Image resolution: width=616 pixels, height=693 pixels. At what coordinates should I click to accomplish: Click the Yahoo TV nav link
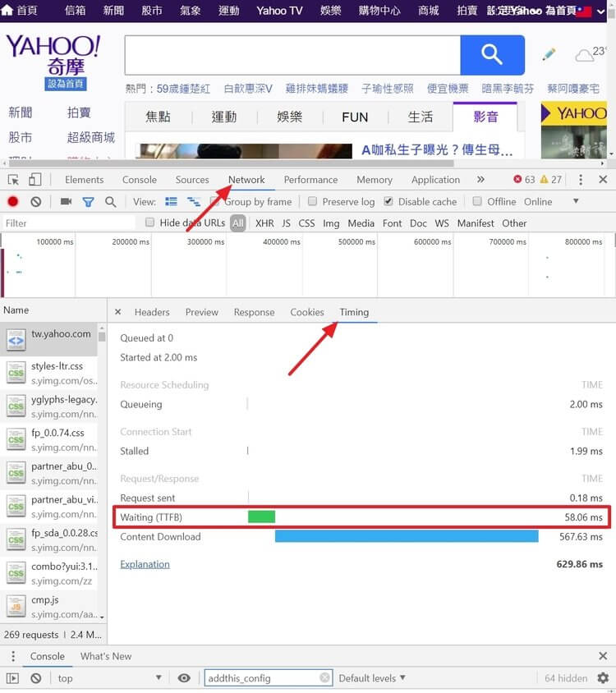point(279,11)
